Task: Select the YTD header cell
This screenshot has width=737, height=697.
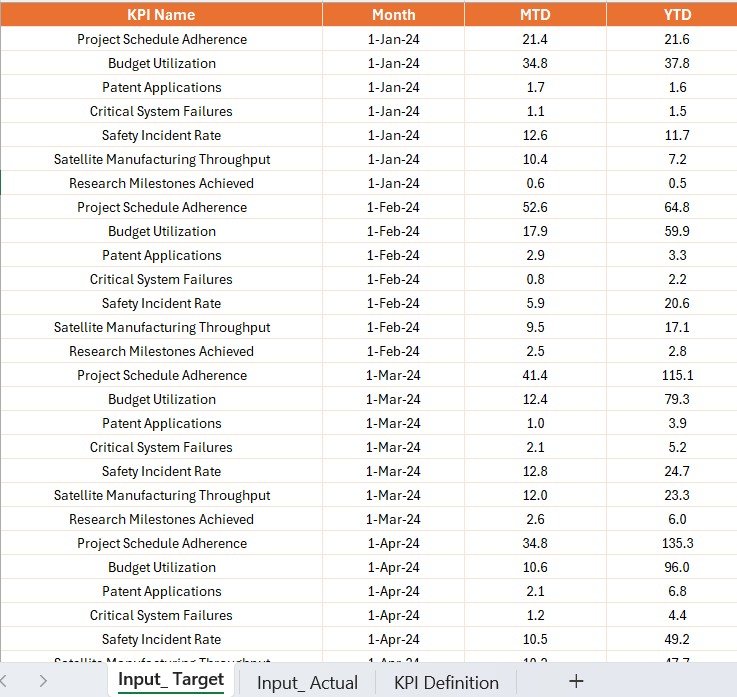Action: click(677, 15)
